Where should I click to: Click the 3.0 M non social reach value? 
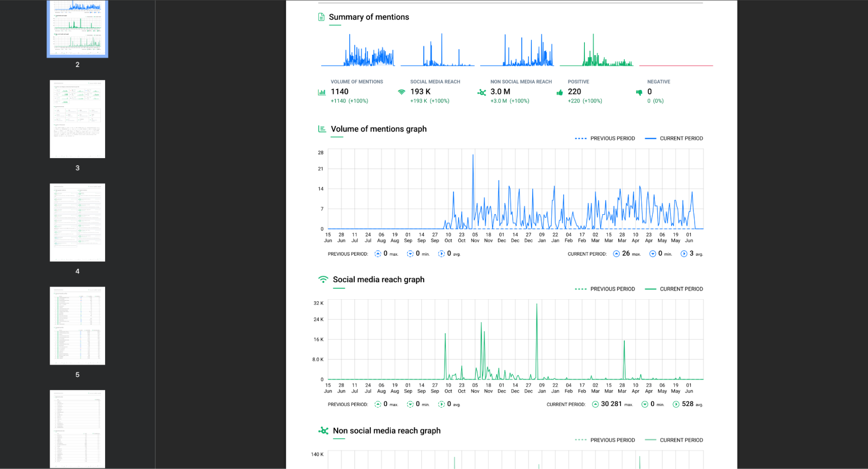[x=500, y=92]
